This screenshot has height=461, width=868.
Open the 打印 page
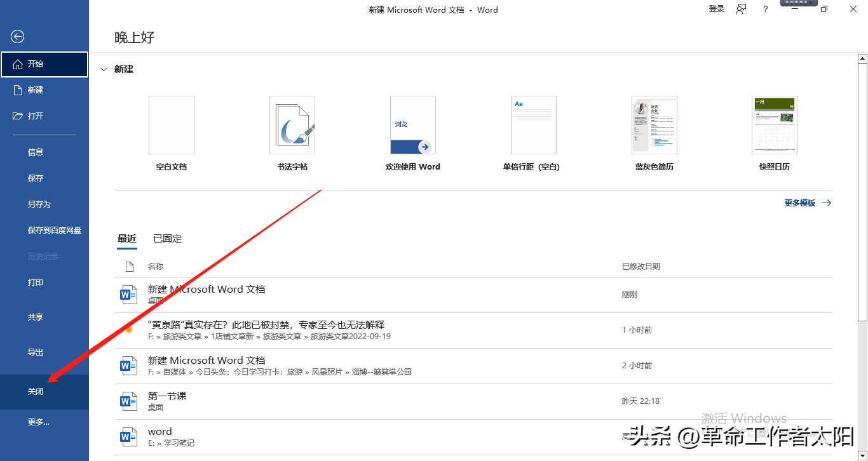point(44,283)
